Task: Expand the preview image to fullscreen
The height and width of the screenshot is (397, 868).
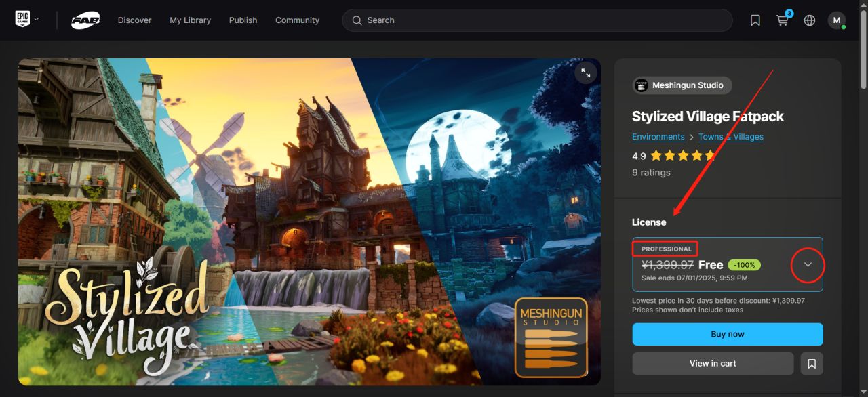Action: tap(585, 73)
